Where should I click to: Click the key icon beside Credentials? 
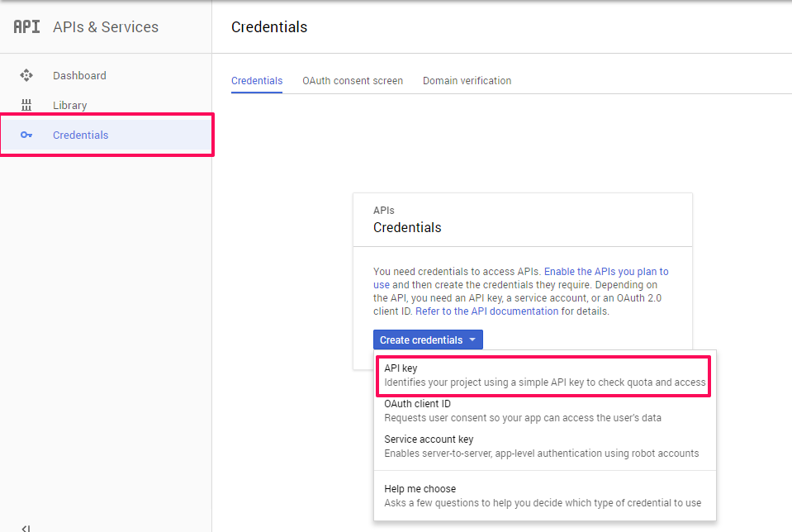(x=26, y=135)
